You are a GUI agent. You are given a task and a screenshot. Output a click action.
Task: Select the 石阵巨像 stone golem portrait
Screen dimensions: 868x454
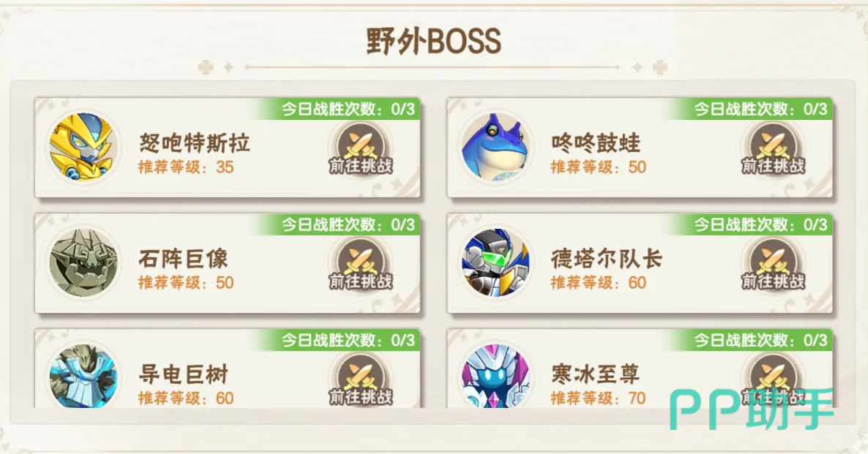(x=83, y=263)
